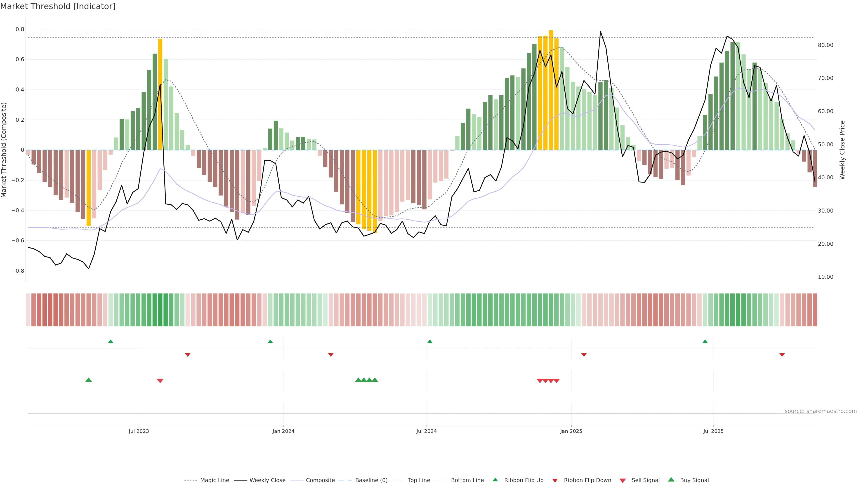The image size is (868, 488).
Task: Click the Buy Signal legend item
Action: pyautogui.click(x=694, y=480)
